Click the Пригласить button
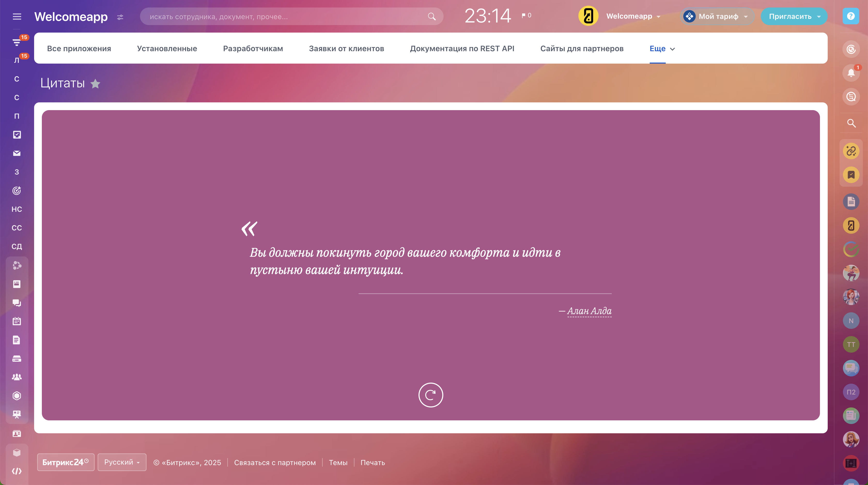The width and height of the screenshot is (868, 485). tap(790, 17)
